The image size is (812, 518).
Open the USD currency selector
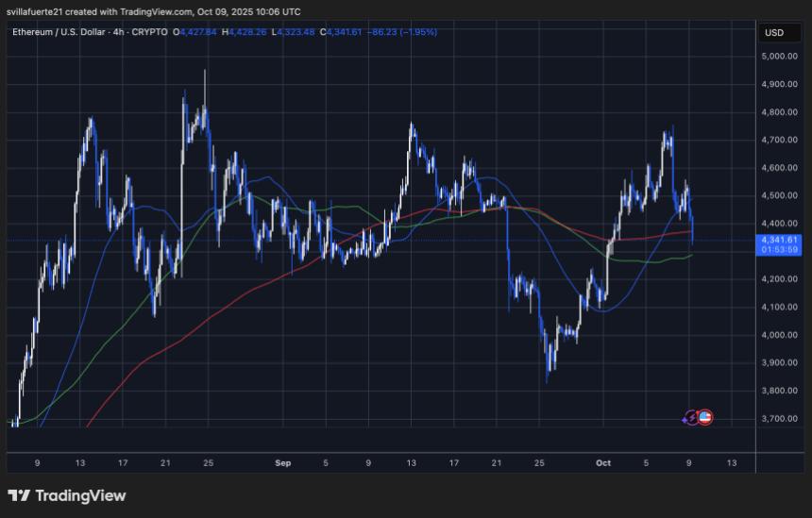(x=774, y=33)
